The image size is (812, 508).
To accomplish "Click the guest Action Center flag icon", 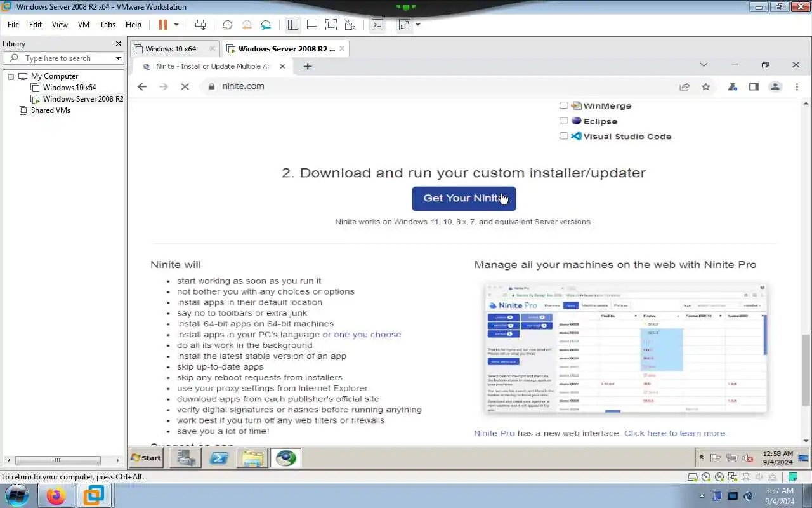I will point(716,458).
